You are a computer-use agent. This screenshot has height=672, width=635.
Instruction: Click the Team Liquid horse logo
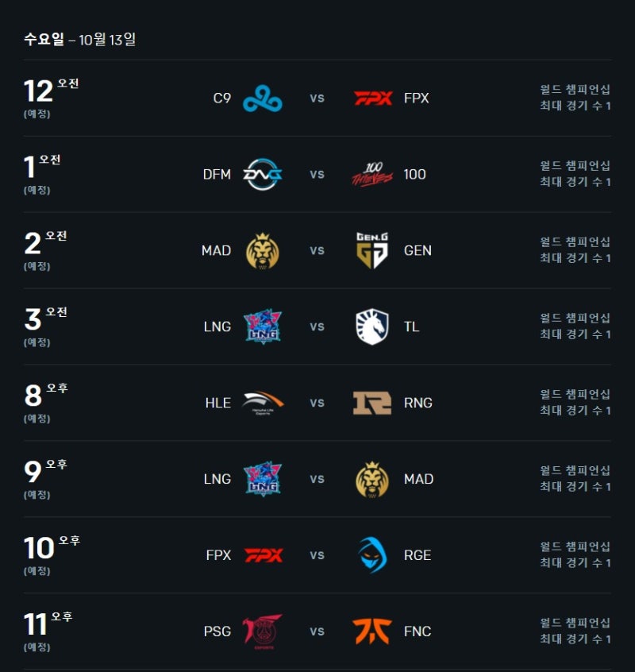pyautogui.click(x=372, y=326)
